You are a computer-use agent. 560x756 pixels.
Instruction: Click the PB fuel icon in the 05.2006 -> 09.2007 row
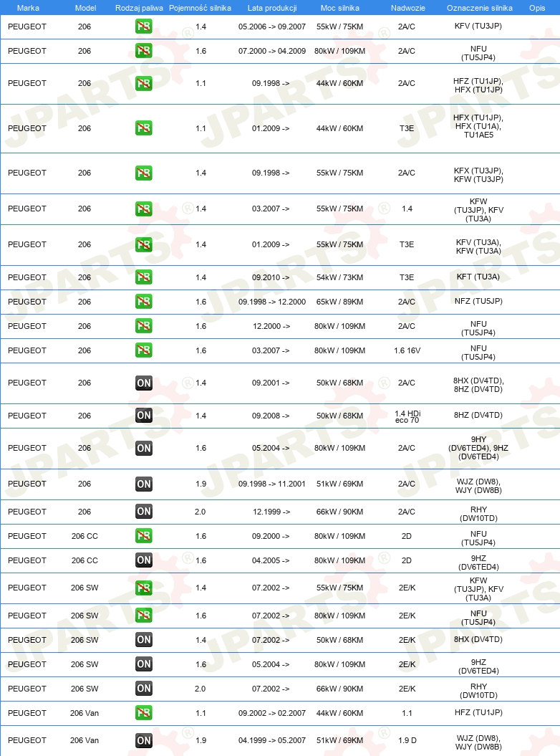144,27
